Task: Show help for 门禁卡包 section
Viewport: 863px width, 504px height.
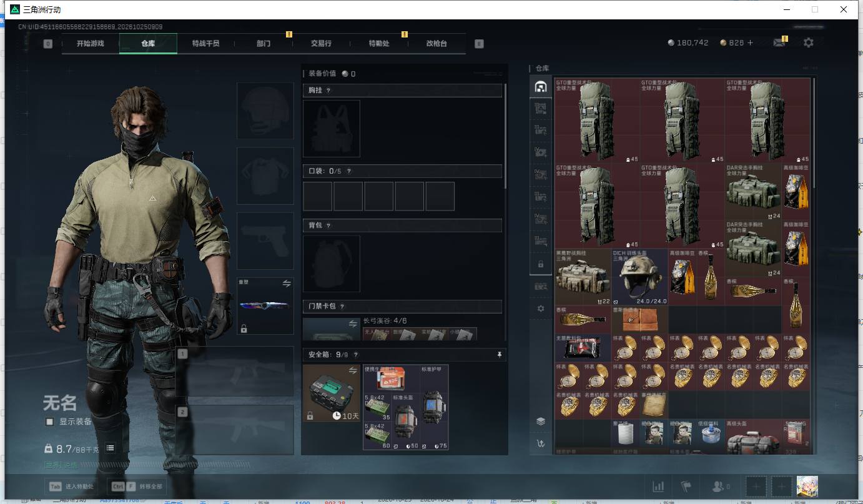Action: 342,307
